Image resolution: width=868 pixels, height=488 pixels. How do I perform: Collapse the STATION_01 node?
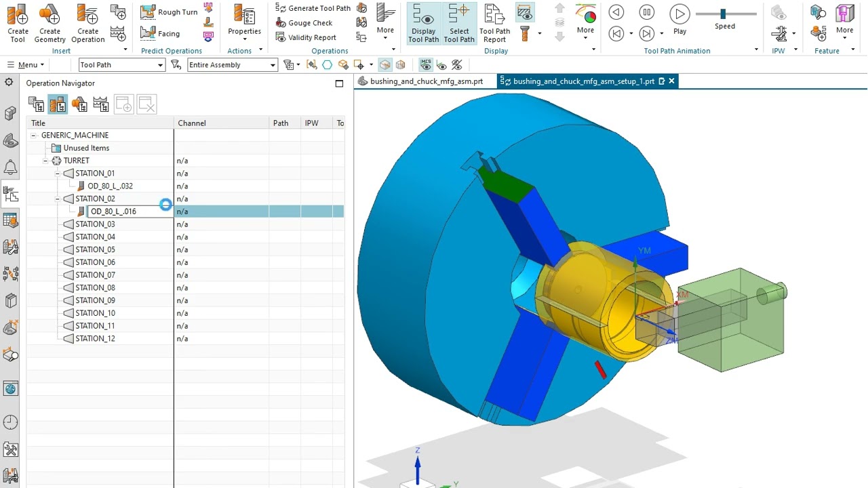(58, 174)
